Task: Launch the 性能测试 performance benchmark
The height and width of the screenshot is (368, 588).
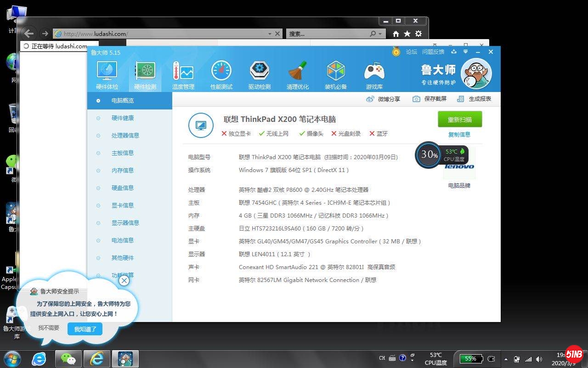Action: [x=221, y=74]
